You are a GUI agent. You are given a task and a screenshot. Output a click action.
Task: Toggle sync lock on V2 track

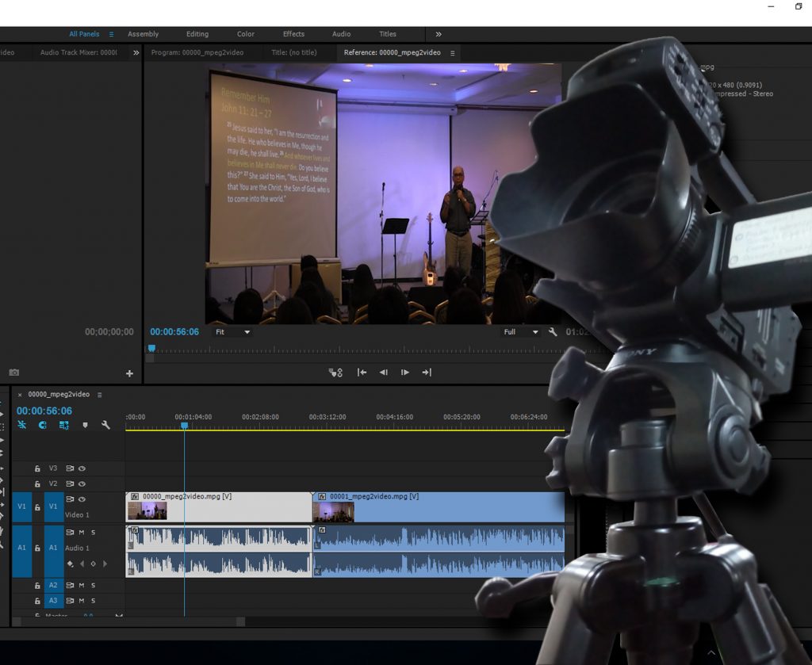click(70, 483)
